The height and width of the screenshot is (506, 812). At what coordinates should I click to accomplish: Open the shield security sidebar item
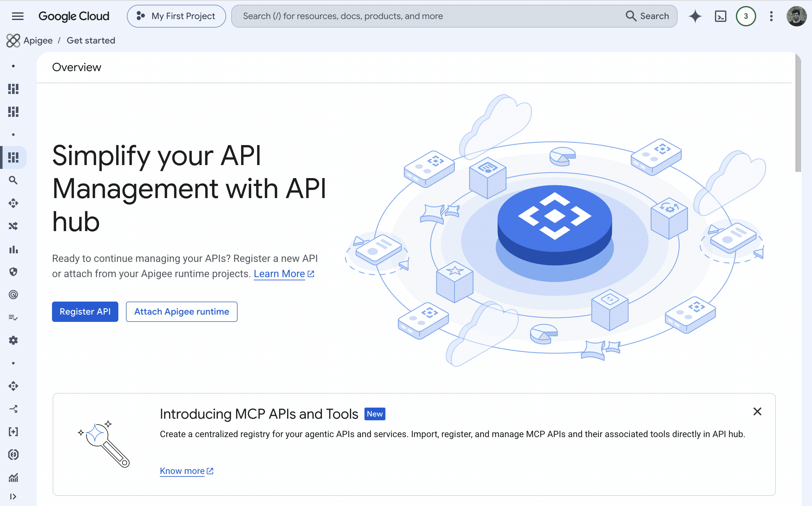pyautogui.click(x=13, y=272)
